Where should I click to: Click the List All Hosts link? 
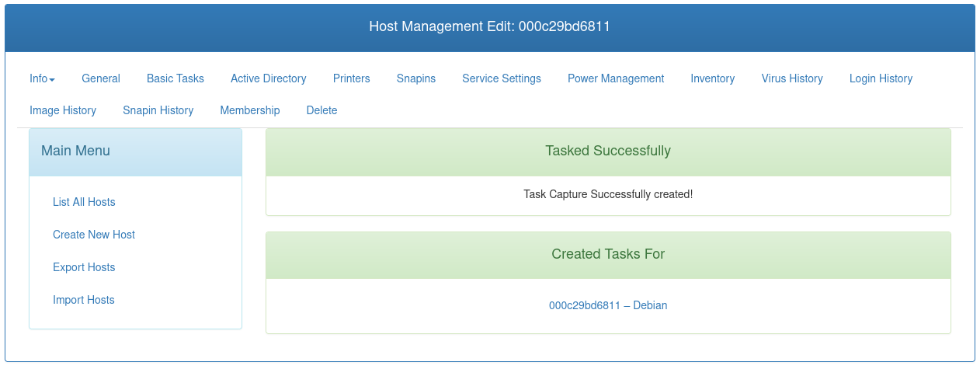click(x=84, y=202)
